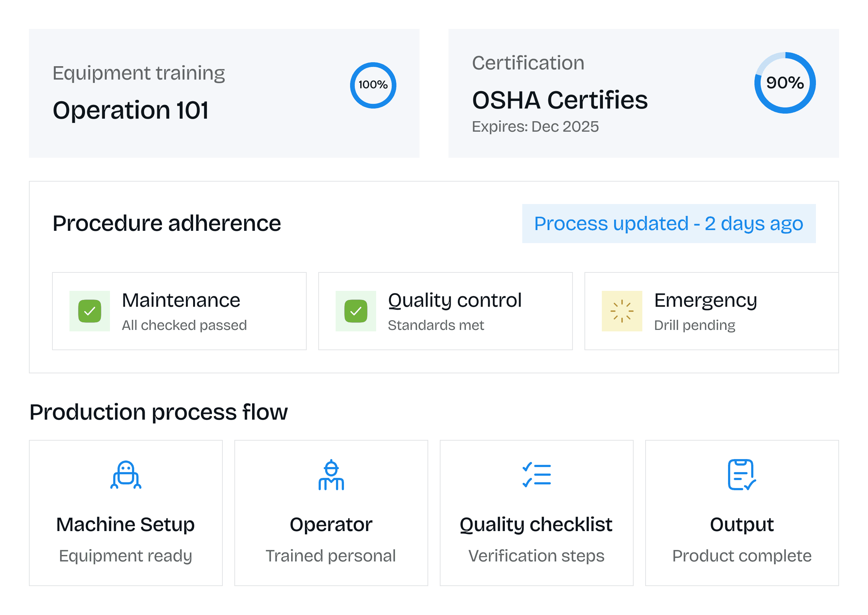Click the Machine Setup robot icon
The height and width of the screenshot is (615, 868).
click(x=125, y=475)
